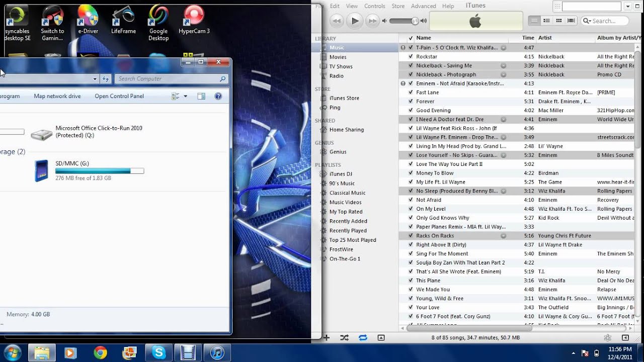Show hidden system tray icons
This screenshot has width=644, height=362.
tap(574, 353)
